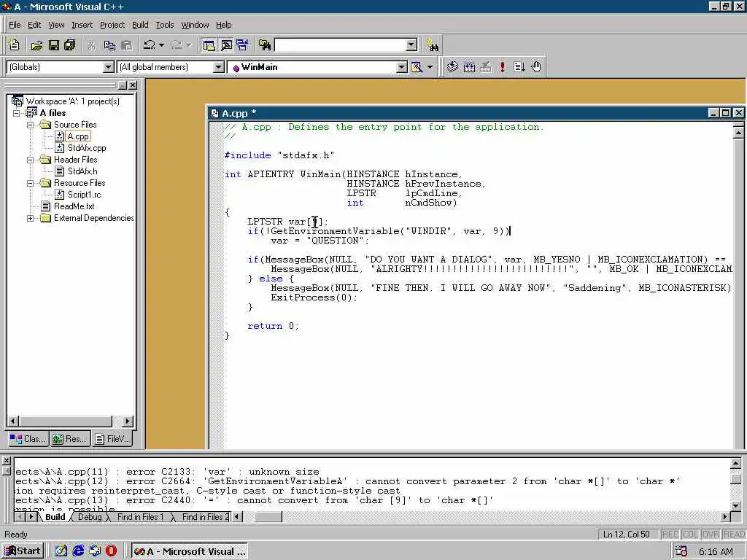Viewport: 747px width, 560px height.
Task: Open the Build menu
Action: click(x=140, y=25)
